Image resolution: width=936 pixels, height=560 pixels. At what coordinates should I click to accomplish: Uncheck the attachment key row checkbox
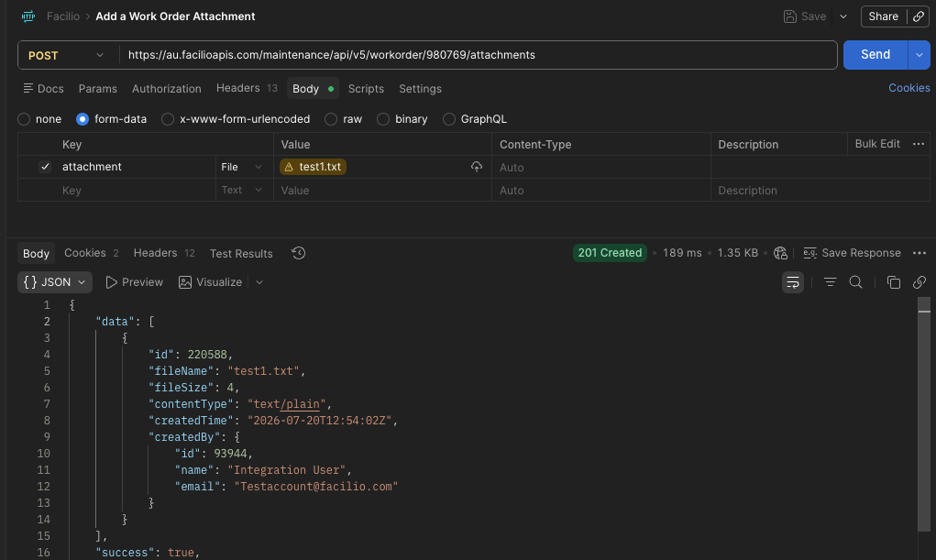(x=45, y=167)
